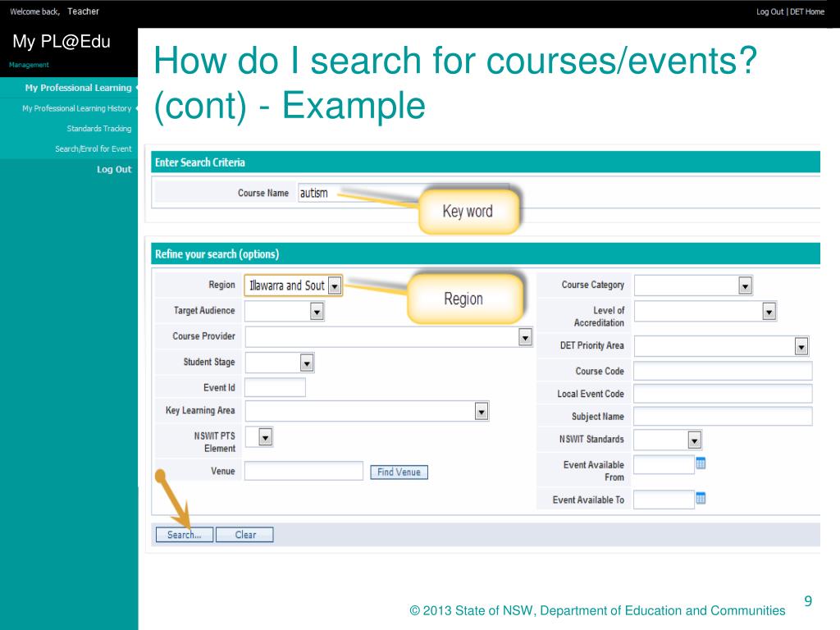Open calendar for Event Available From
The image size is (840, 630).
click(x=701, y=463)
